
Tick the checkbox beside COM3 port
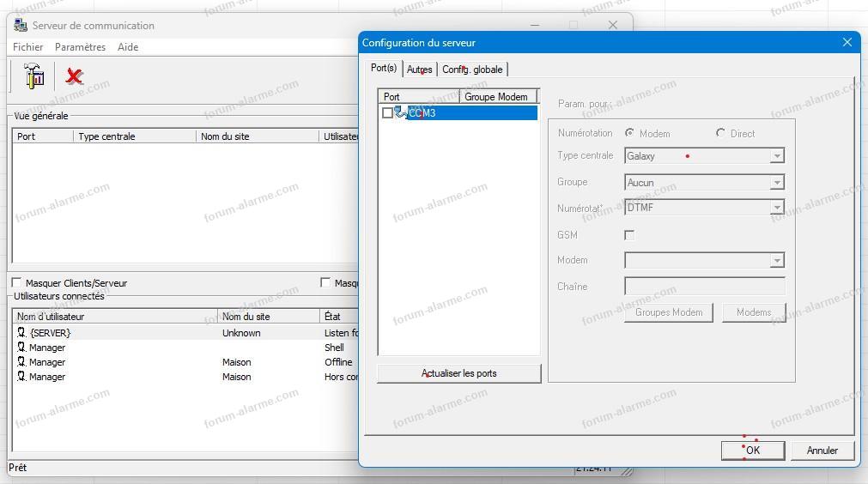pos(387,113)
